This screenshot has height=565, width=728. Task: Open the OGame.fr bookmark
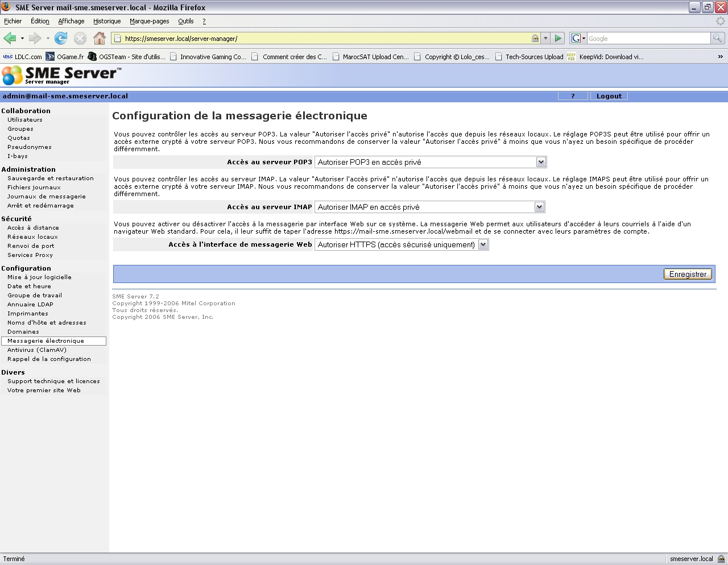[65, 57]
